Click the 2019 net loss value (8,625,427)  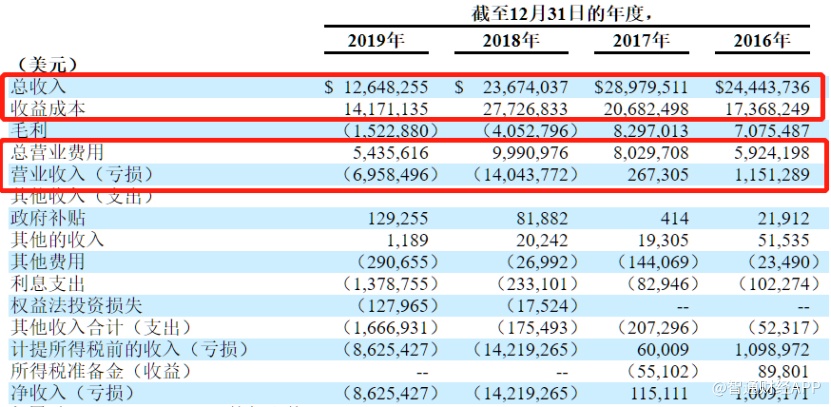pos(391,393)
